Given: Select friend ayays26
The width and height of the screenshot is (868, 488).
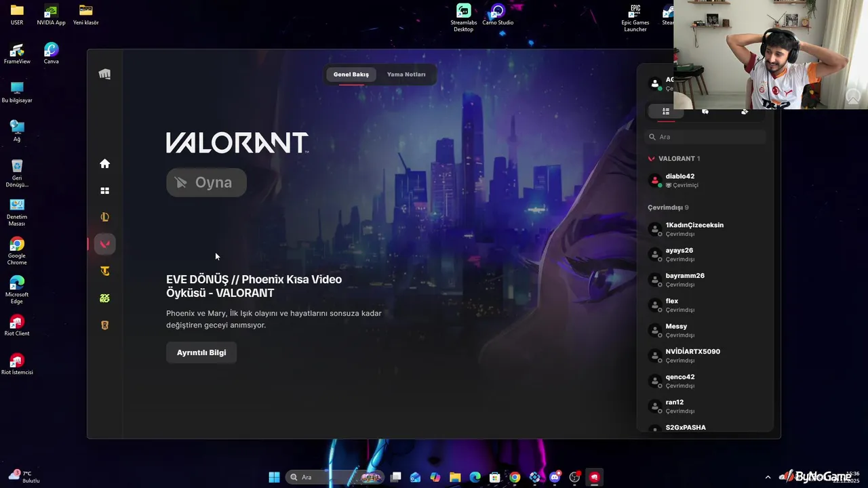Looking at the screenshot, I should click(705, 255).
